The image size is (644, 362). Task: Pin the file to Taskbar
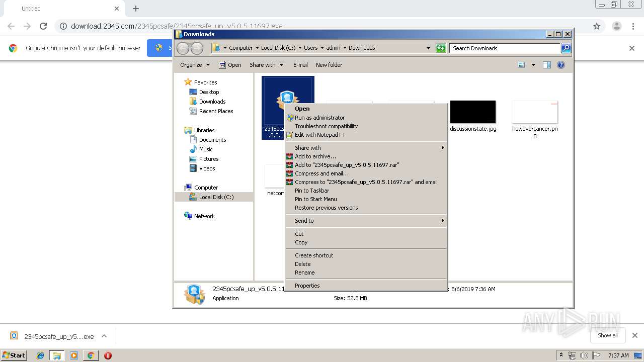tap(366, 191)
